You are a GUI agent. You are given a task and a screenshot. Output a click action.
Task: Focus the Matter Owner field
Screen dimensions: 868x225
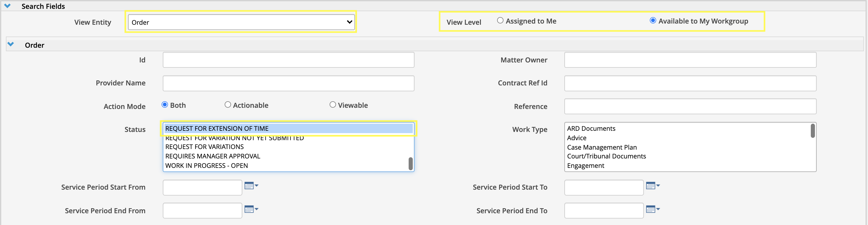click(x=690, y=60)
